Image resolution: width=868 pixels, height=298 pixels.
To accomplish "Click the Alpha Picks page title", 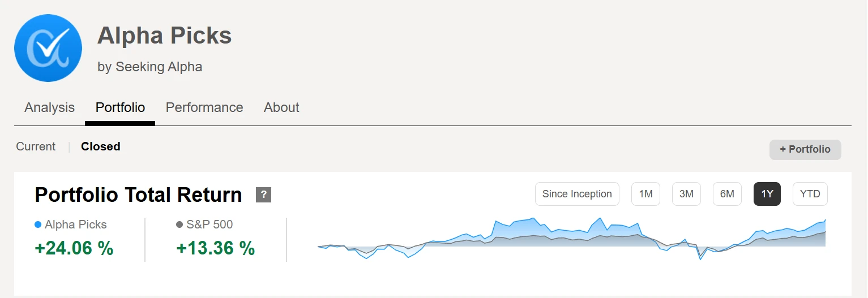I will point(165,36).
